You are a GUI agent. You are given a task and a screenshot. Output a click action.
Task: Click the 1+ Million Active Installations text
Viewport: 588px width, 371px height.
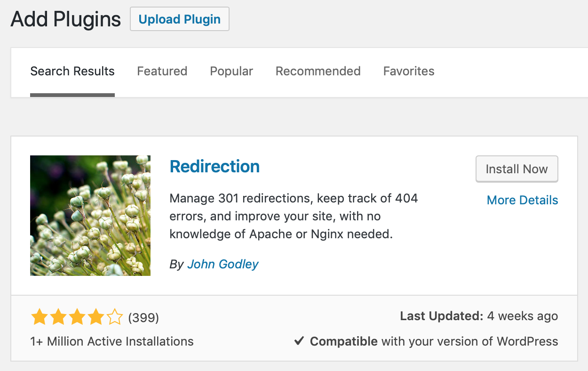[112, 341]
